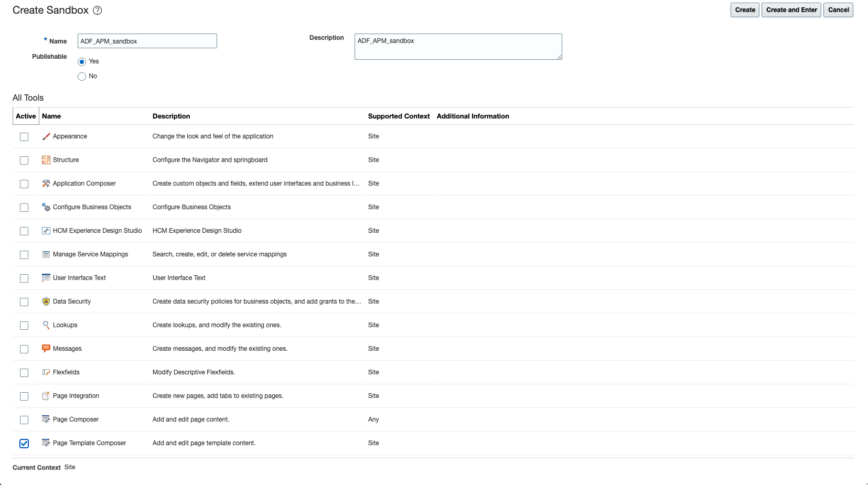Enable the Appearance tool checkbox

[x=24, y=136]
